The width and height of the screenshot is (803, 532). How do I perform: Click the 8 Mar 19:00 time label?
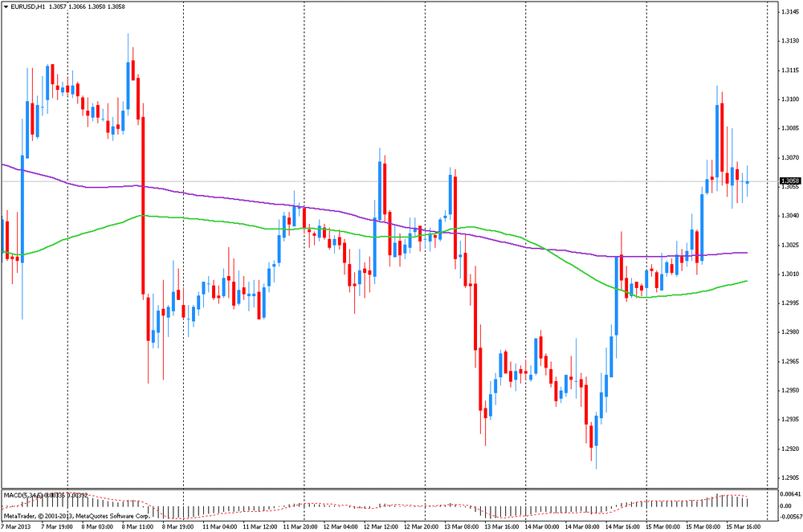click(x=177, y=526)
